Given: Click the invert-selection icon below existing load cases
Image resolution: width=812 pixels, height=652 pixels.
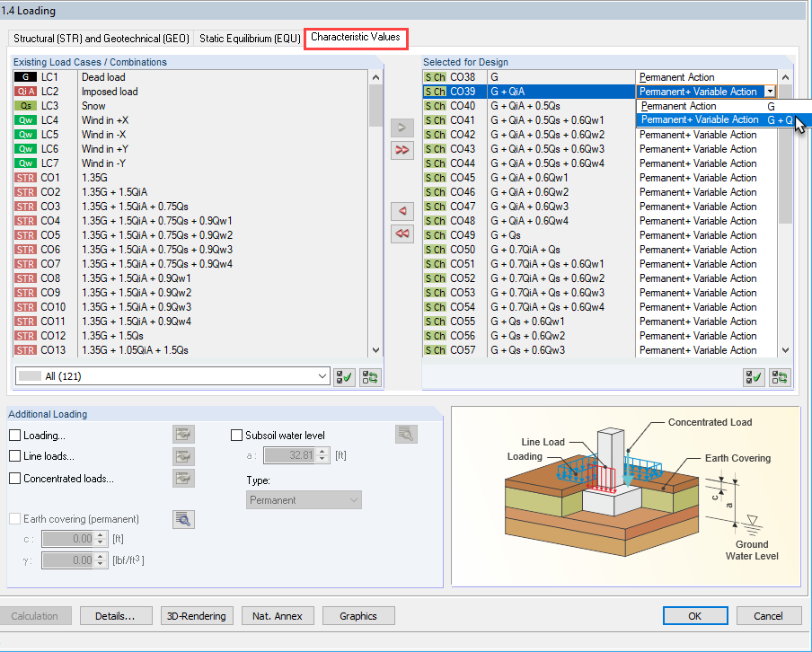Looking at the screenshot, I should click(370, 377).
